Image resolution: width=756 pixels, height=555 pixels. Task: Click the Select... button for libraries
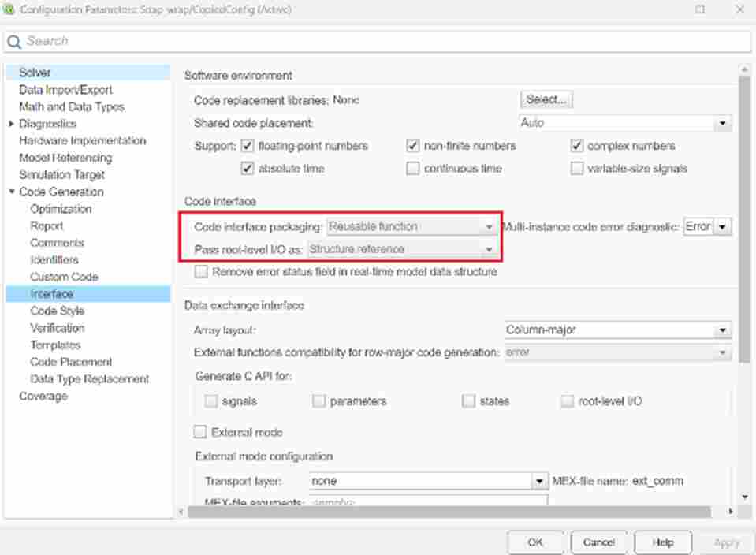click(546, 99)
